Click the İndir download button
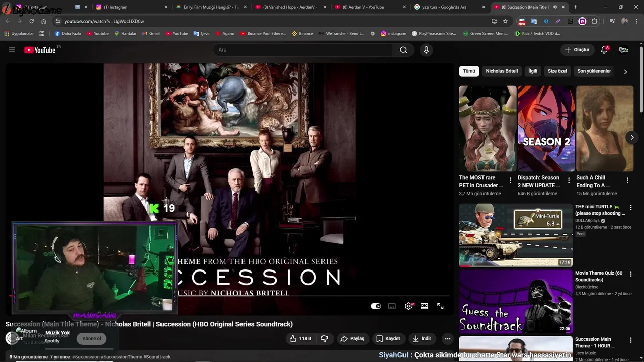 pos(422,339)
